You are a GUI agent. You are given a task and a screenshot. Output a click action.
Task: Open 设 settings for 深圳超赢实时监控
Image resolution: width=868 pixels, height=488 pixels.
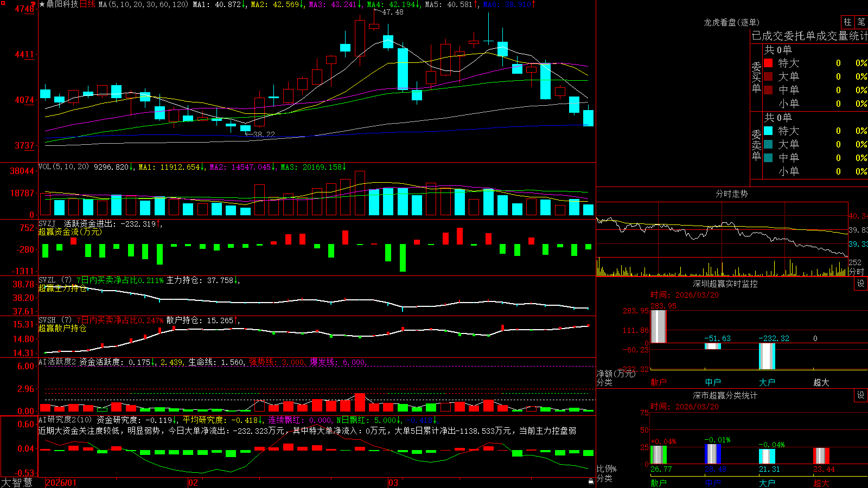(x=861, y=284)
